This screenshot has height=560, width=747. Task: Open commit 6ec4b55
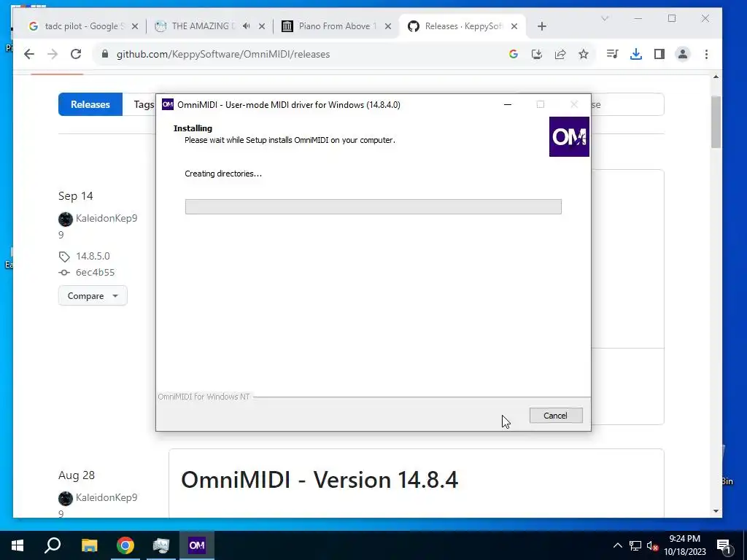tap(96, 273)
